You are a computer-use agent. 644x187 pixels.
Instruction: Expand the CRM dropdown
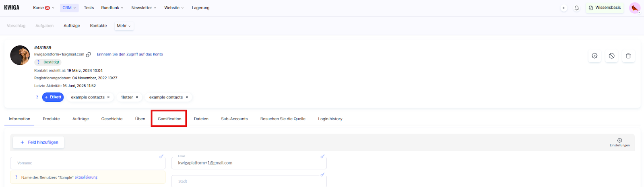tap(69, 8)
